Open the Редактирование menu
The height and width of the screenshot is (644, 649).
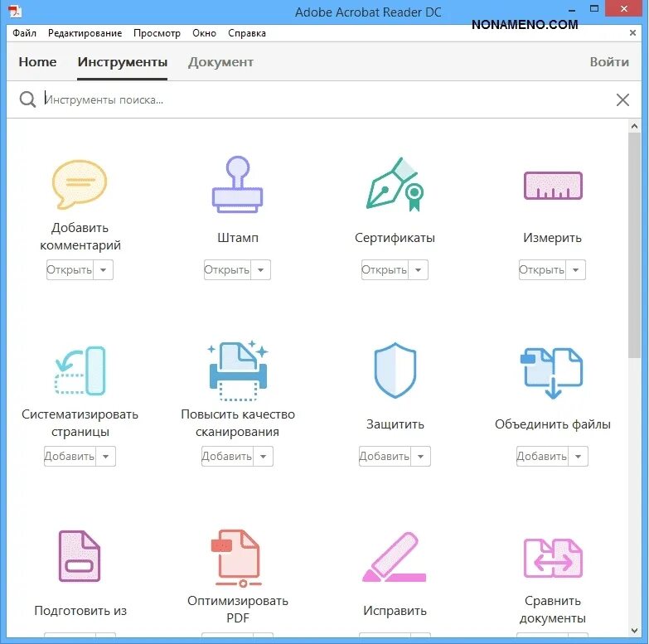(x=85, y=33)
